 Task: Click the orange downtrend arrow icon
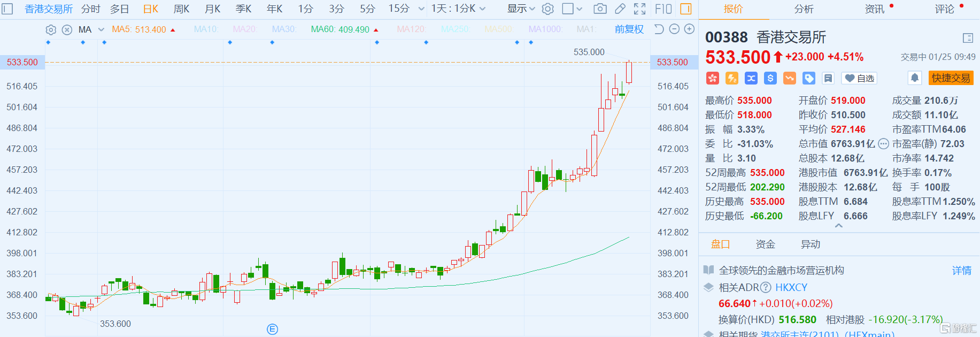pyautogui.click(x=790, y=78)
